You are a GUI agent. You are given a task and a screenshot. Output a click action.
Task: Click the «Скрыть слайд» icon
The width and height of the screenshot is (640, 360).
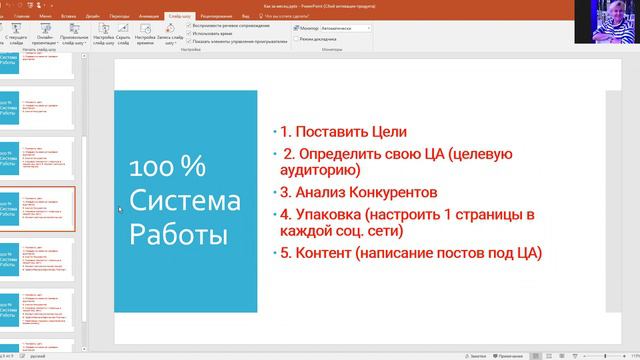(x=123, y=29)
